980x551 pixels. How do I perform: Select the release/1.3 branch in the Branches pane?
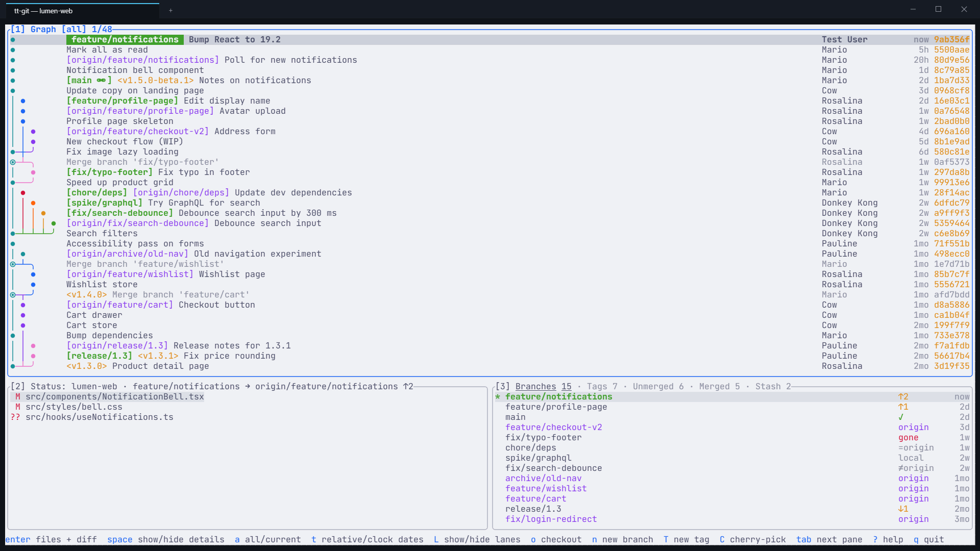coord(732,509)
